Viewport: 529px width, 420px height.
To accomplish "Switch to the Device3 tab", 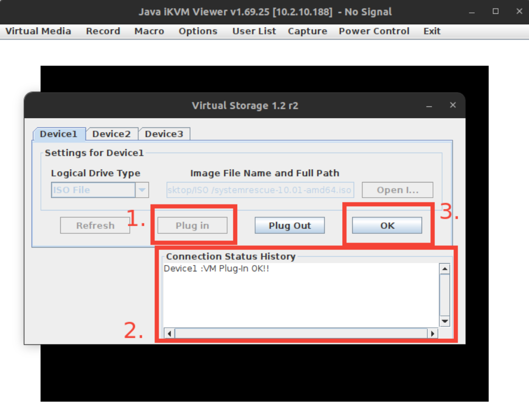I will click(164, 134).
